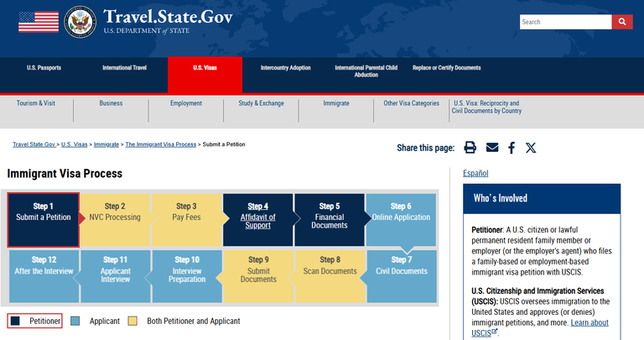Click the 'Applicant' legend label
The image size is (644, 340).
point(105,321)
